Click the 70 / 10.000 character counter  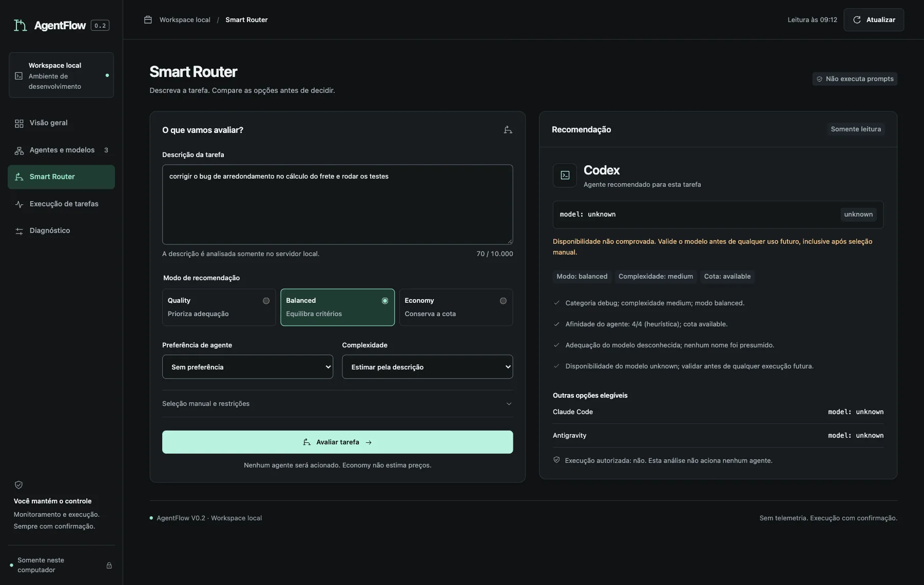[x=494, y=254]
